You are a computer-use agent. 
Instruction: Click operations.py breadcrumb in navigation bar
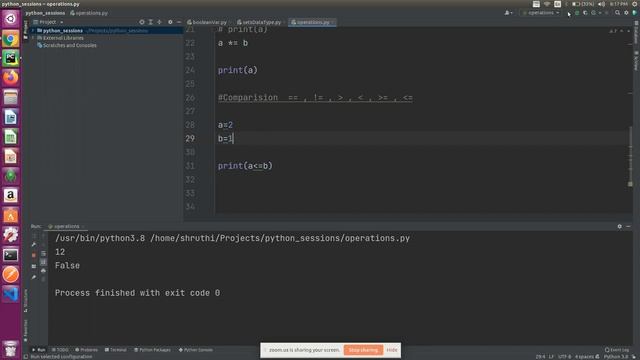coord(89,13)
